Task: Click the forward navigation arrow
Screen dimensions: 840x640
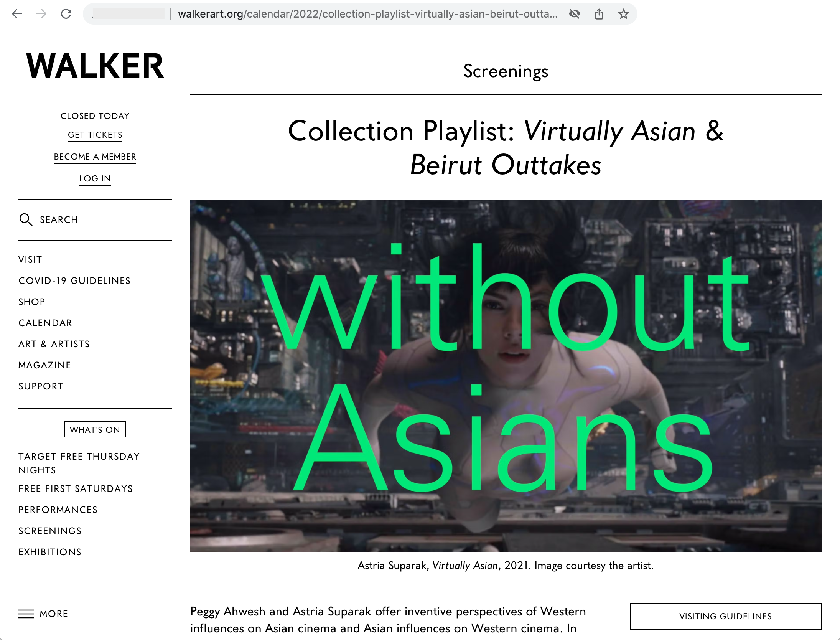Action: pyautogui.click(x=41, y=14)
